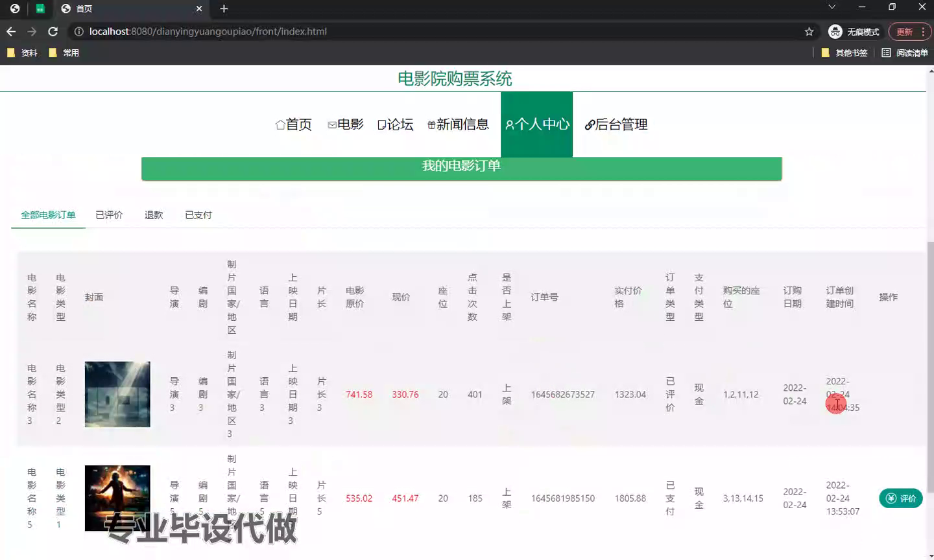Screen dimensions: 934x560
Task: Click the 现价 column header
Action: [401, 297]
